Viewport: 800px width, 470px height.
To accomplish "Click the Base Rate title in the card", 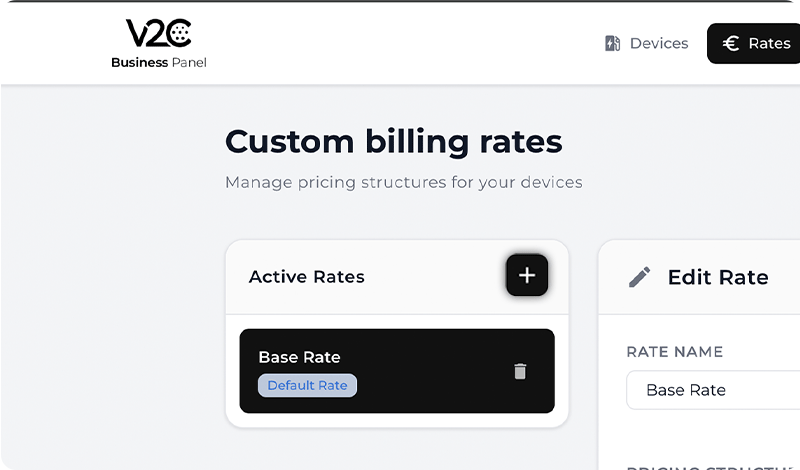I will click(299, 357).
